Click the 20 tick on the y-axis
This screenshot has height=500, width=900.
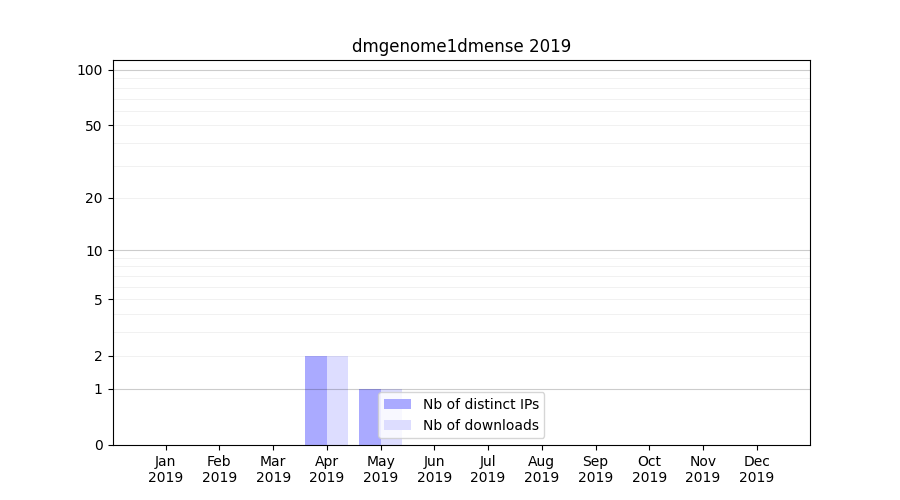[x=93, y=198]
